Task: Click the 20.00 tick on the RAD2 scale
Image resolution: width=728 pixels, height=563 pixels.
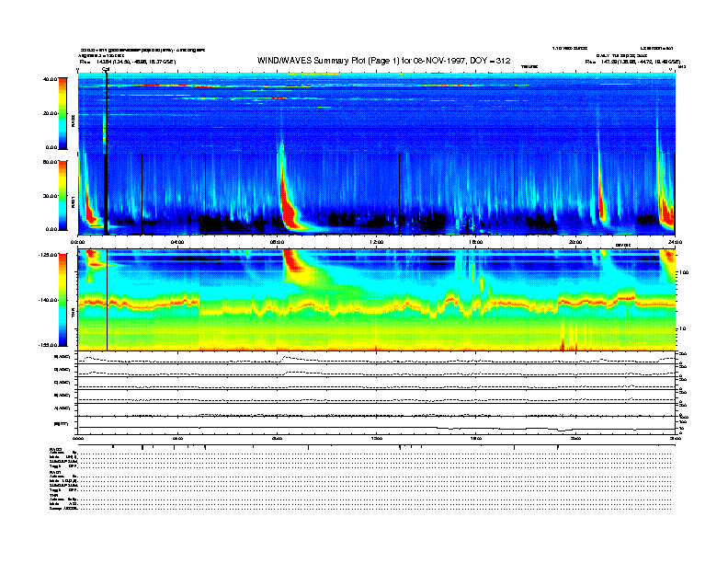Action: pos(51,113)
